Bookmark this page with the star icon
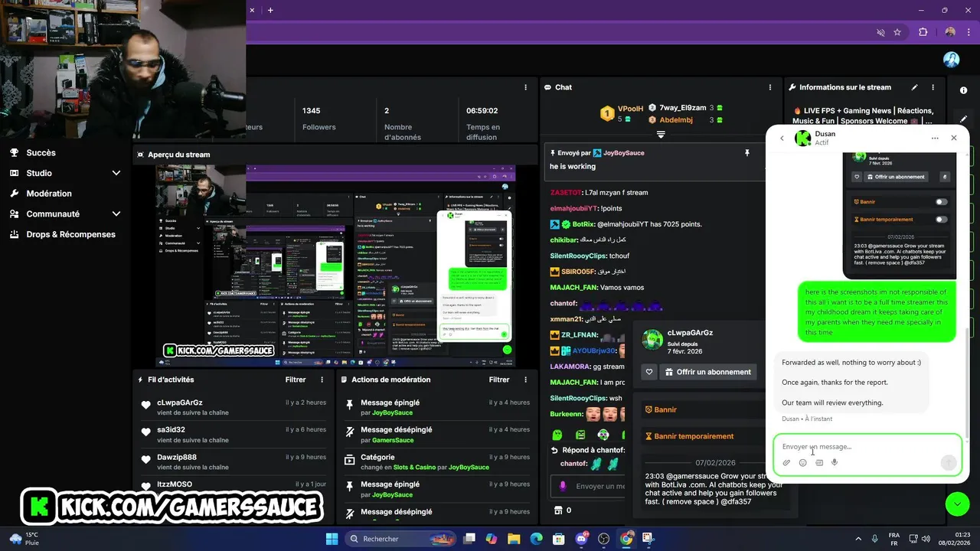 pos(897,32)
